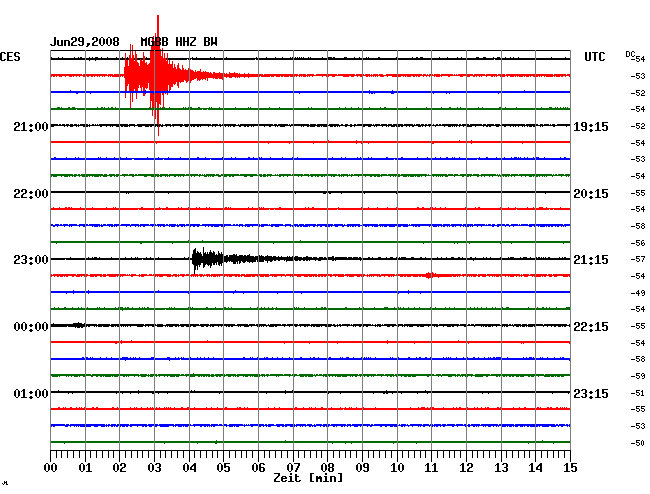
Task: Select the 05 minute tick label
Action: (223, 468)
